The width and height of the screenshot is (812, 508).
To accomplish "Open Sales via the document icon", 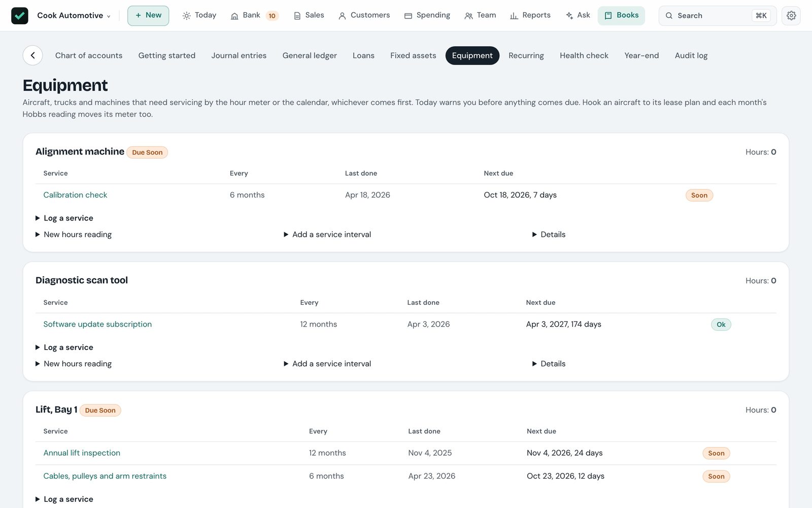I will coord(297,16).
